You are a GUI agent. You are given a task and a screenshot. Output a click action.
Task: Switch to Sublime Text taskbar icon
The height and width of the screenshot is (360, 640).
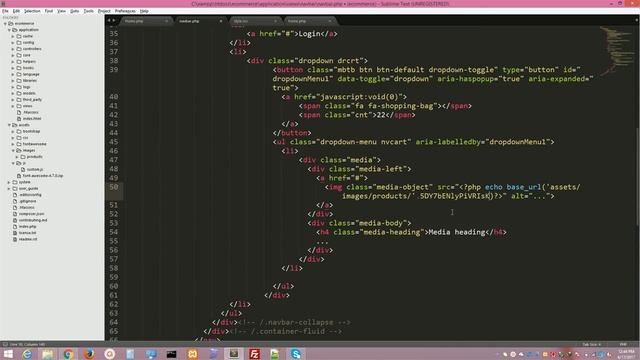[x=234, y=354]
